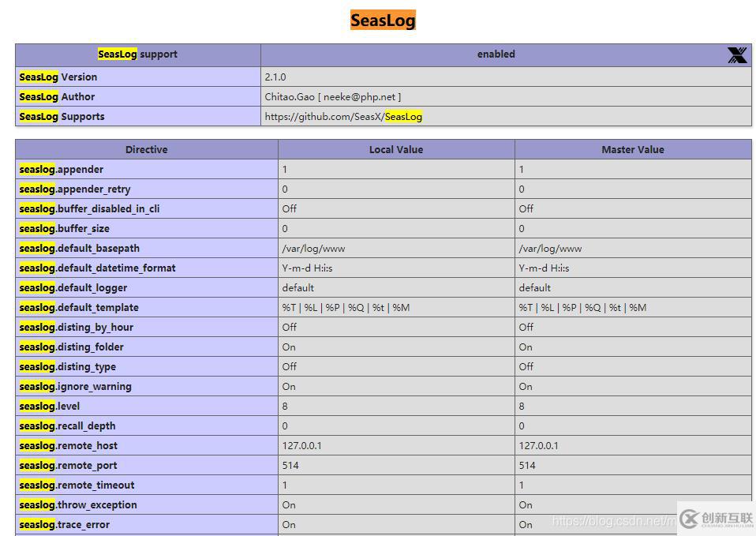
Task: Click local value Off for buffer_disabled_in_cli
Action: coord(290,209)
